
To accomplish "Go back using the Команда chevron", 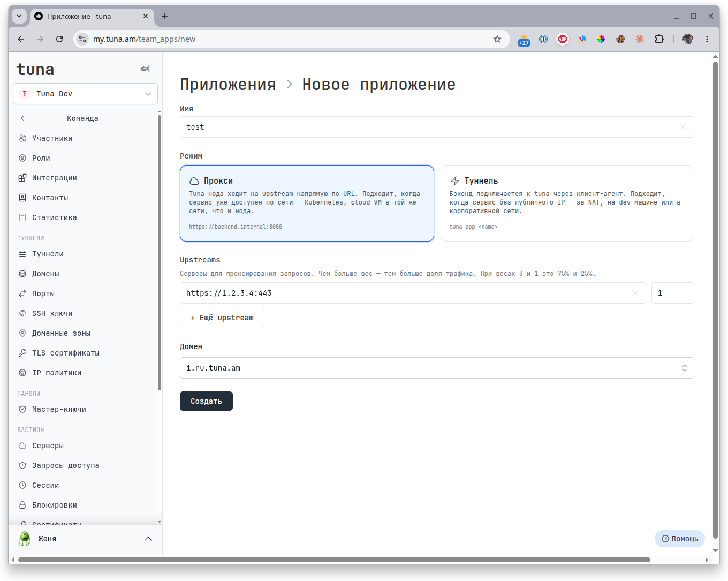I will (22, 118).
